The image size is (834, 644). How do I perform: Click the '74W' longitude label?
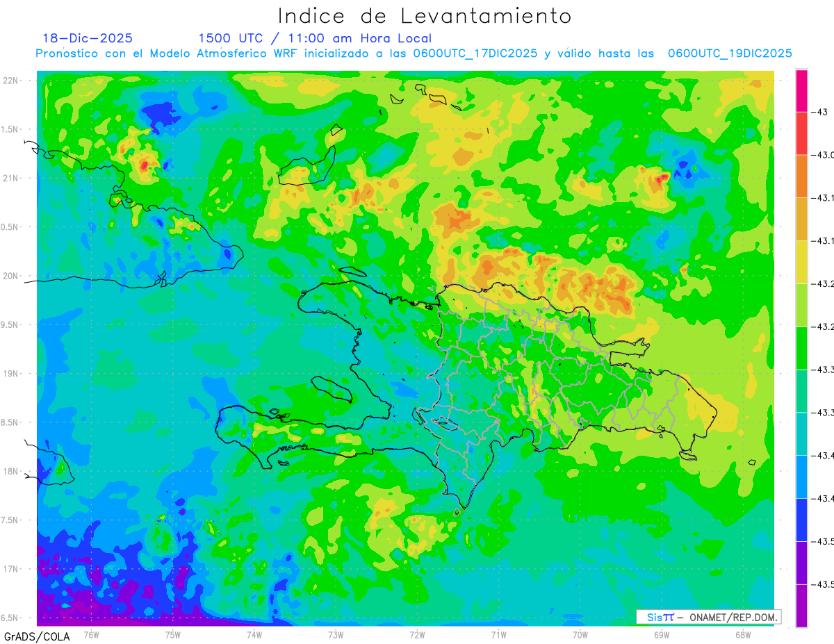point(254,634)
